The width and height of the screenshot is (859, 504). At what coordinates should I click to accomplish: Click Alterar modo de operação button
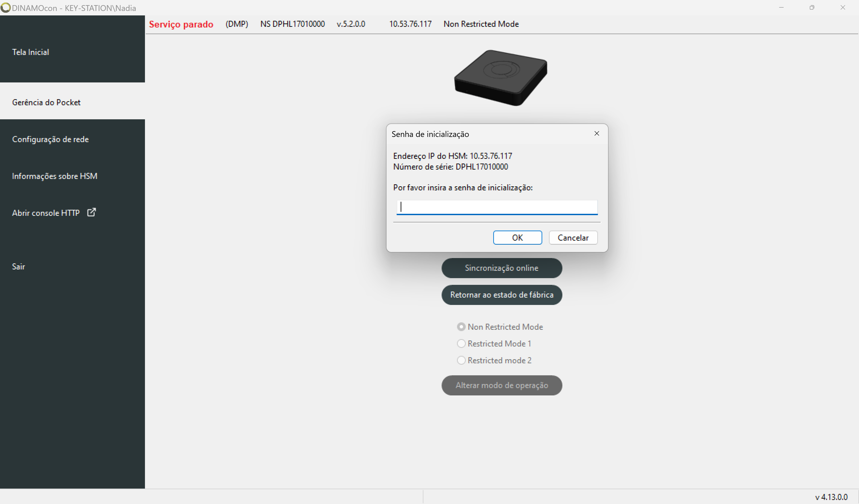coord(501,385)
